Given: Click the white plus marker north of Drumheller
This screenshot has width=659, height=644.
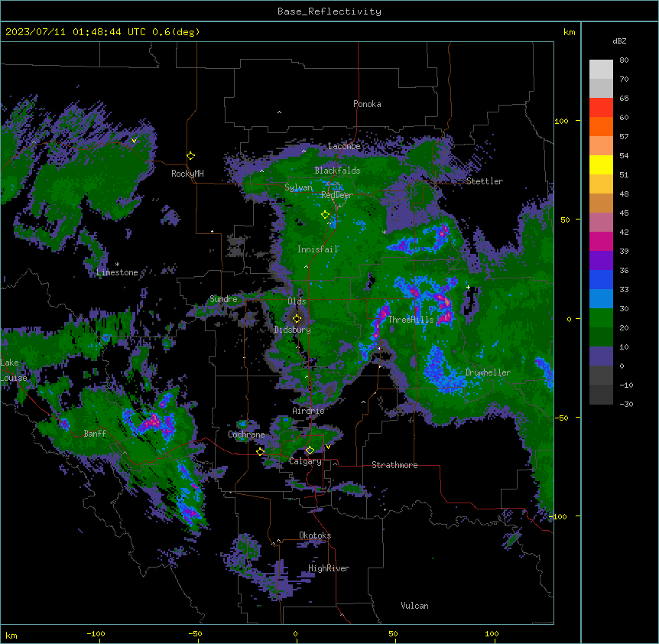Looking at the screenshot, I should [468, 287].
